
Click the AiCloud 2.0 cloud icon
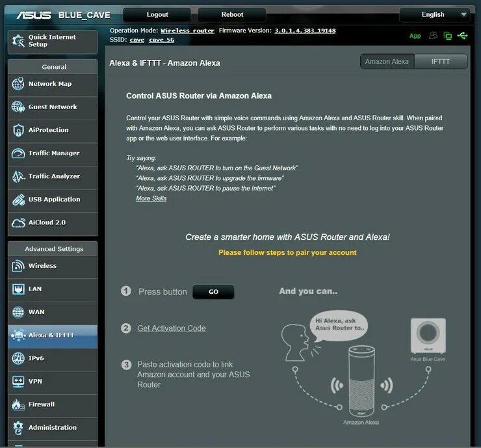tap(18, 222)
